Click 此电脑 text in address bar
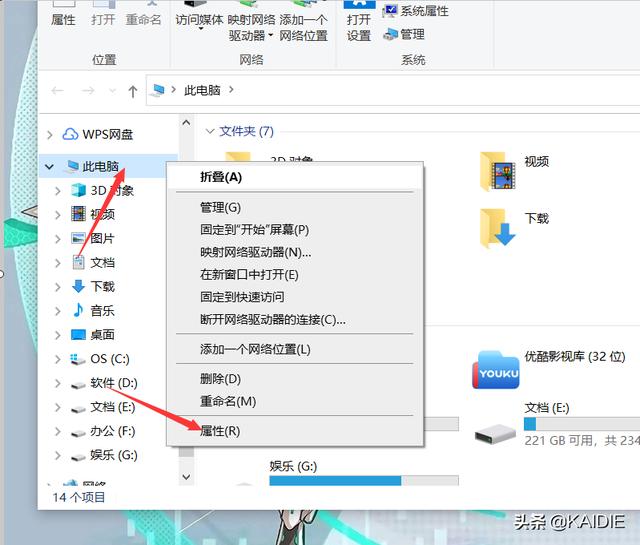This screenshot has width=640, height=545. click(202, 90)
